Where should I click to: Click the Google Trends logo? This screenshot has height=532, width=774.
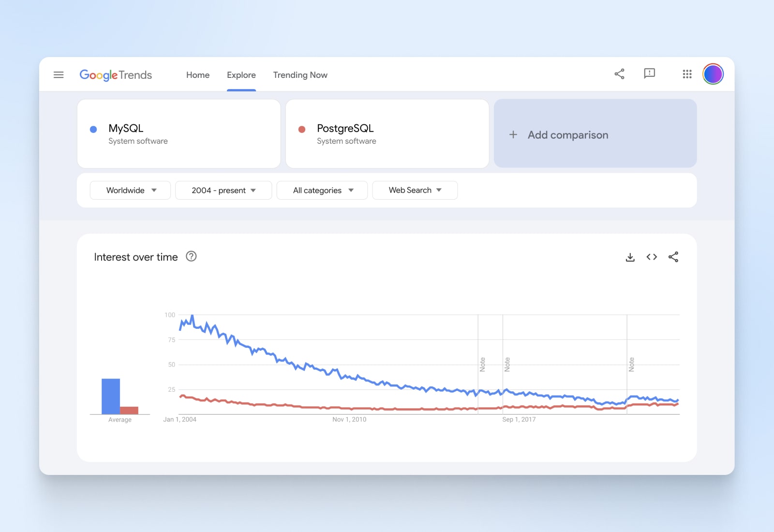point(116,75)
